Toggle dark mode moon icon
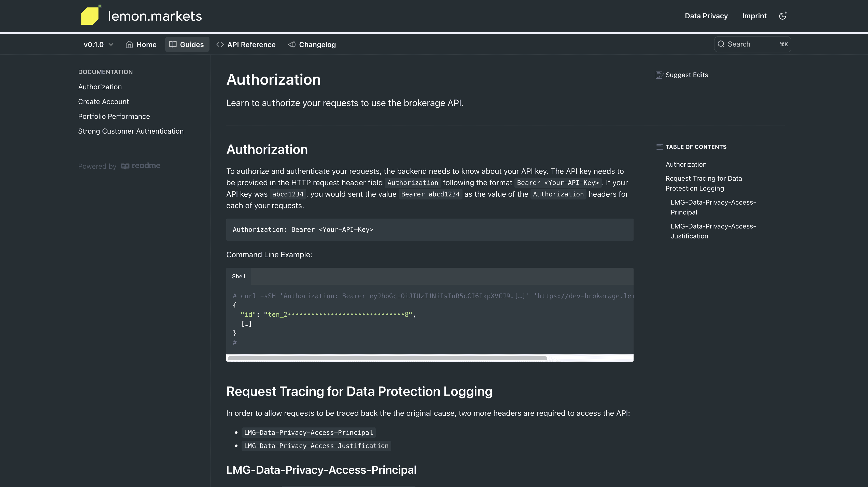Screen dimensions: 868x487 tap(782, 16)
